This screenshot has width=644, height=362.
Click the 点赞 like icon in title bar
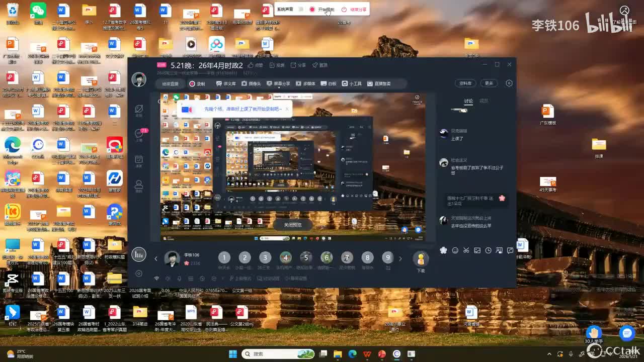click(x=256, y=65)
